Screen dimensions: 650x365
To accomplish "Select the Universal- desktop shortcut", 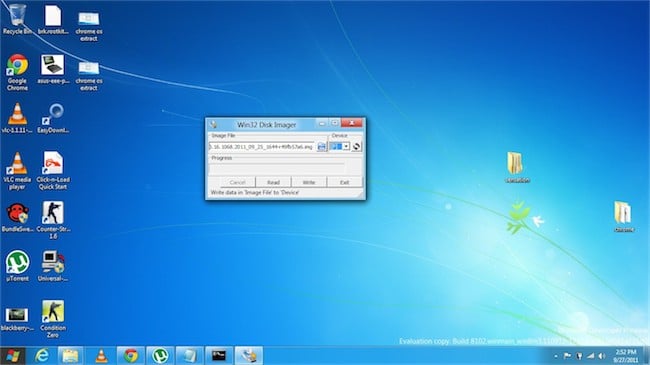I will [x=53, y=266].
